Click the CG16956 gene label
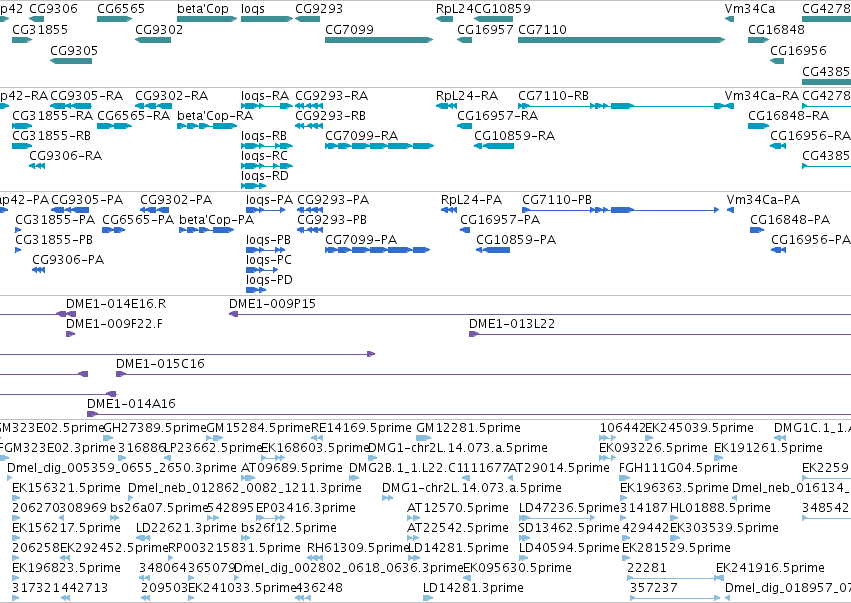The width and height of the screenshot is (851, 603). (x=798, y=50)
